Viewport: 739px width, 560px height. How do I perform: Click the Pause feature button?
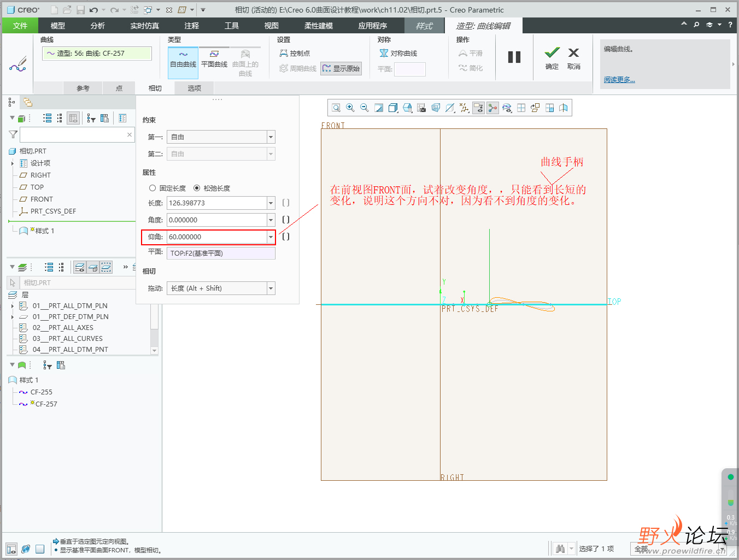(514, 57)
